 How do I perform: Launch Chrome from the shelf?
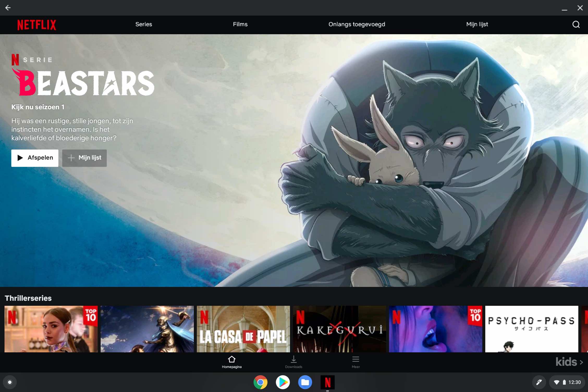coord(260,382)
